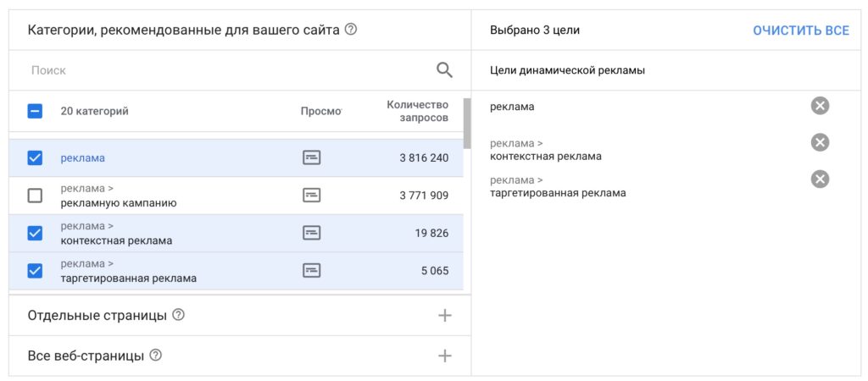Screen dimensions: 868x381
Task: Remove selected target 'таргетированная реклама'
Action: (x=820, y=179)
